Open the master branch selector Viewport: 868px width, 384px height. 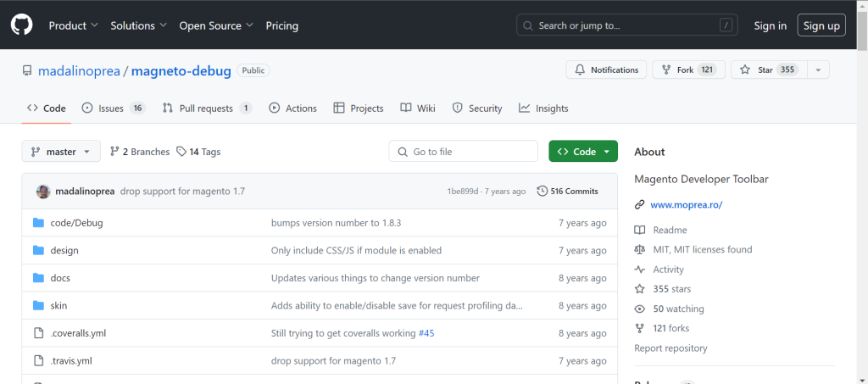61,152
